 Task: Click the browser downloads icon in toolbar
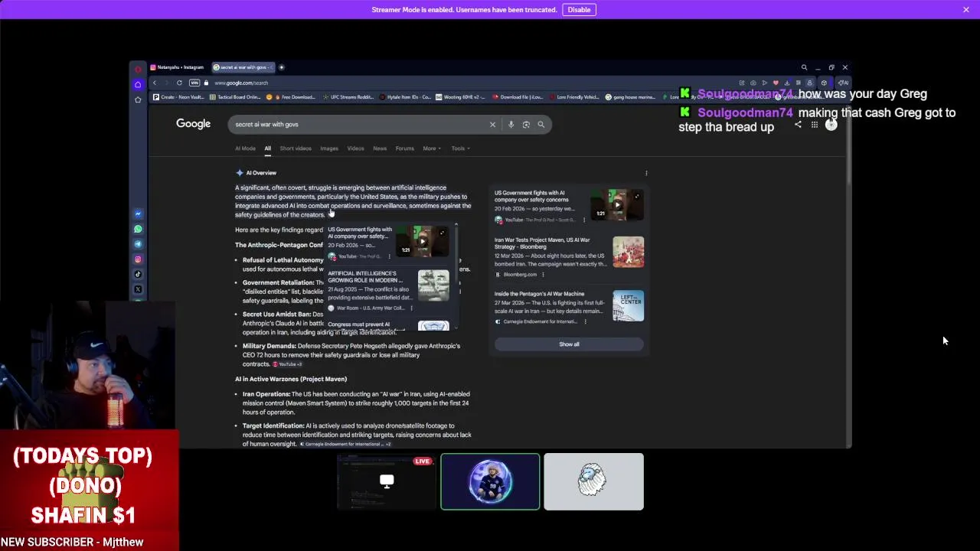(787, 83)
